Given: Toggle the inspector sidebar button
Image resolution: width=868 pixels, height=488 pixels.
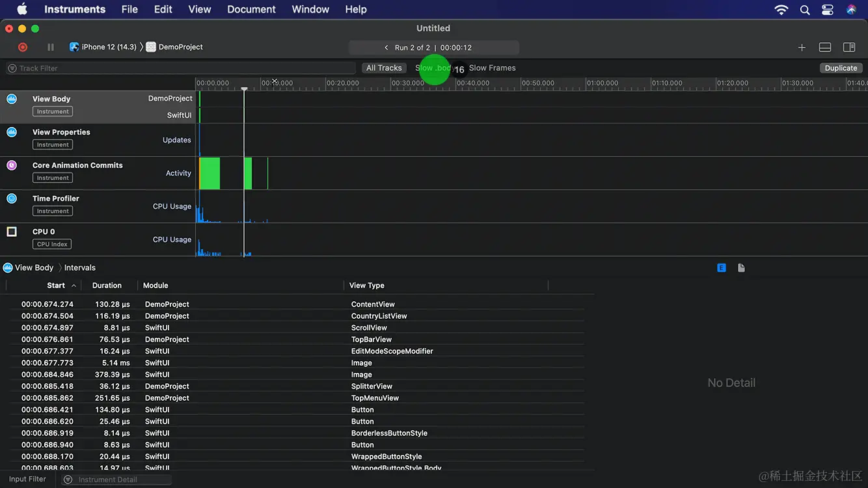Looking at the screenshot, I should [x=849, y=47].
